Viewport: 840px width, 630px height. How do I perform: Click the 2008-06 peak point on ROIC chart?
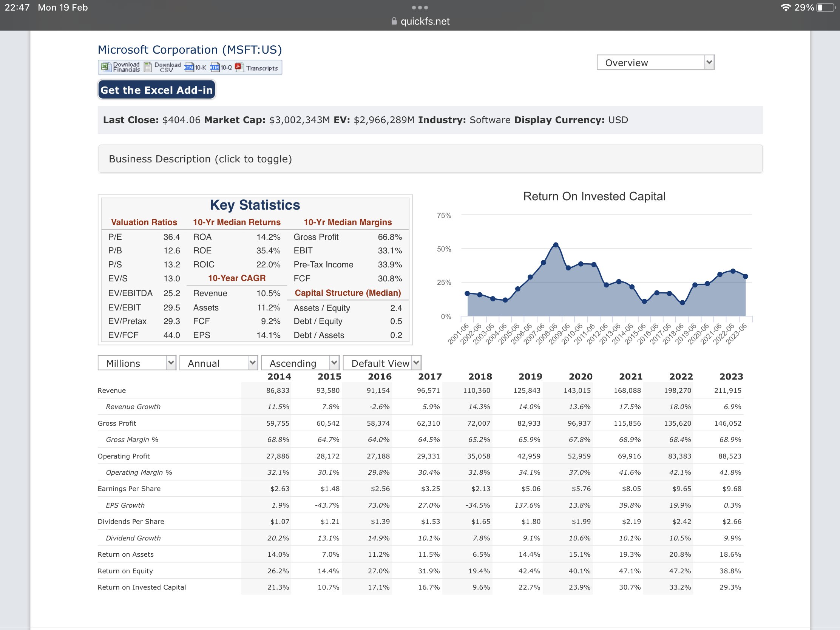click(556, 245)
